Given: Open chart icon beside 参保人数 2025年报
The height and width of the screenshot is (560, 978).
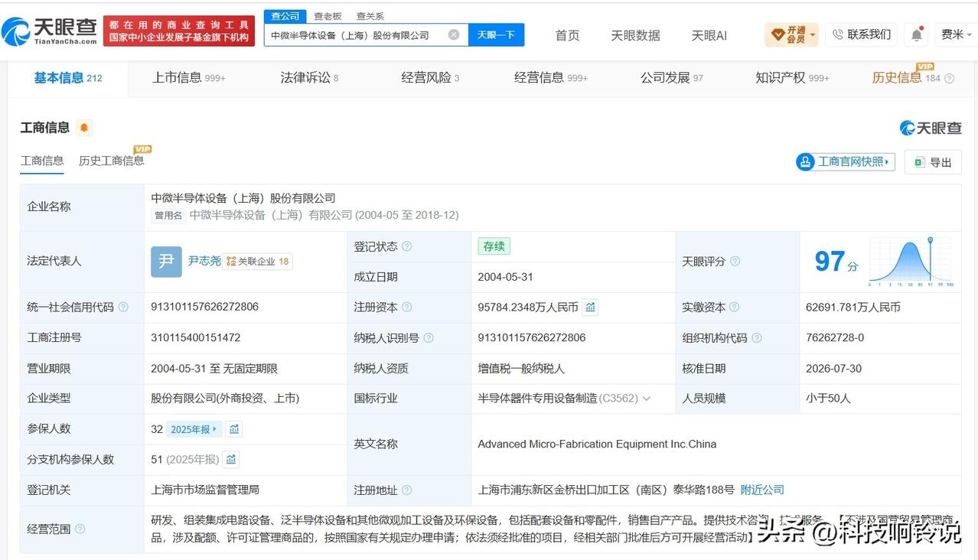Looking at the screenshot, I should click(235, 429).
